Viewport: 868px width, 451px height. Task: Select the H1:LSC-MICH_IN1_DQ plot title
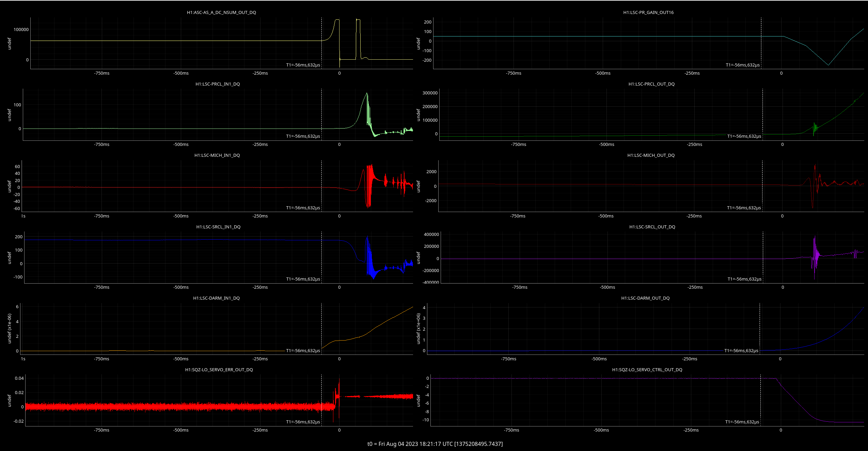tap(217, 155)
